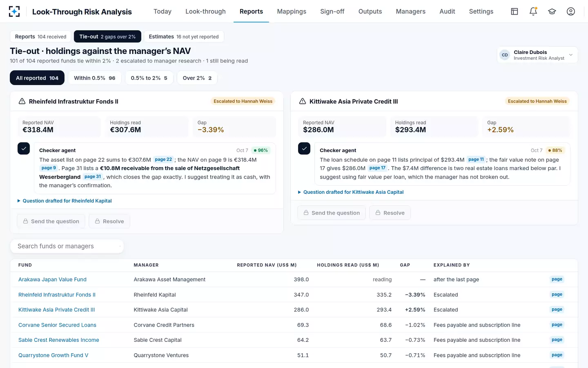Click the Search funds or managers field
Image resolution: width=588 pixels, height=368 pixels.
(67, 246)
